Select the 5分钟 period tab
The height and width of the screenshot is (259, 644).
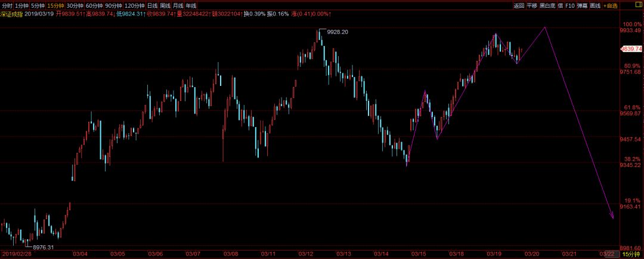pos(38,6)
